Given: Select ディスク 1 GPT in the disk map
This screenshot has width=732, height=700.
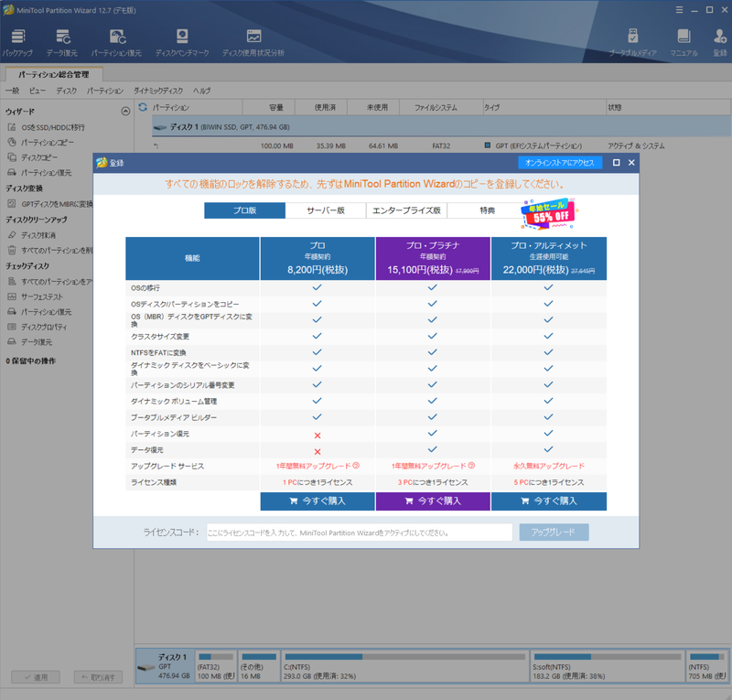Looking at the screenshot, I should (x=165, y=667).
